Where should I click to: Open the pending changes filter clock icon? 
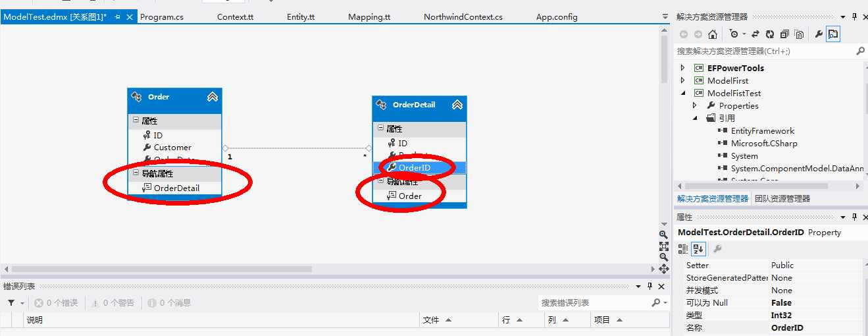[734, 34]
